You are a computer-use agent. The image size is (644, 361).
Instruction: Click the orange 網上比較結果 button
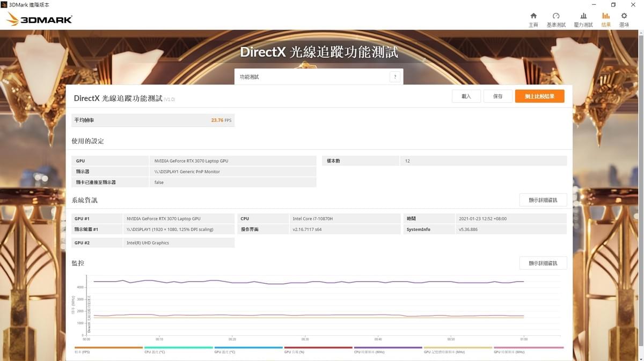click(539, 96)
